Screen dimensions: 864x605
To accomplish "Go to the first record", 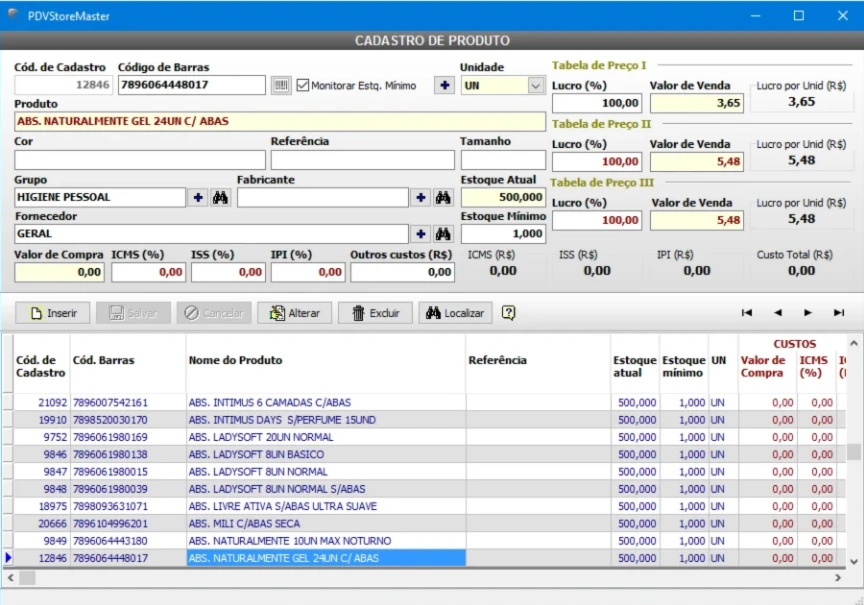I will click(x=746, y=313).
